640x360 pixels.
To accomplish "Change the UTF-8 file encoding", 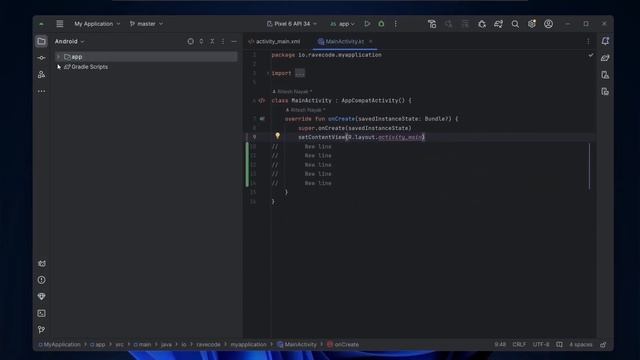I will 541,344.
